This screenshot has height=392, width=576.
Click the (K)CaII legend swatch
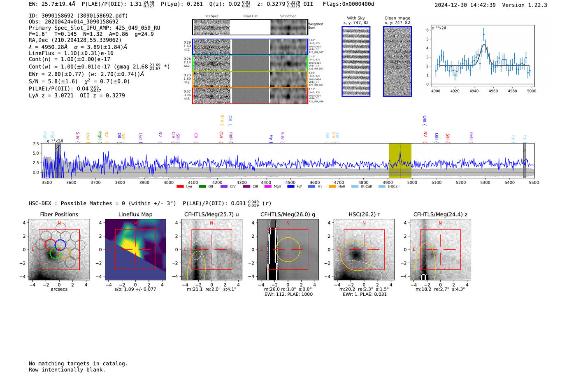tap(355, 187)
